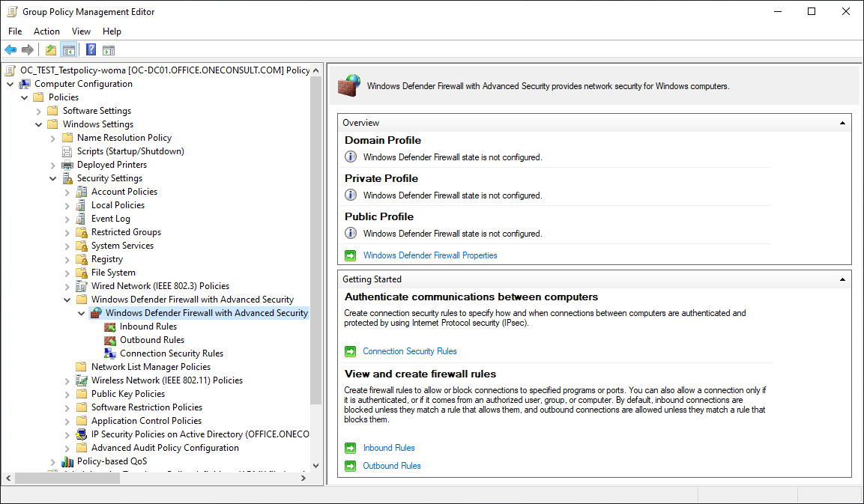864x504 pixels.
Task: Click the blue Help toolbar icon
Action: [x=91, y=50]
